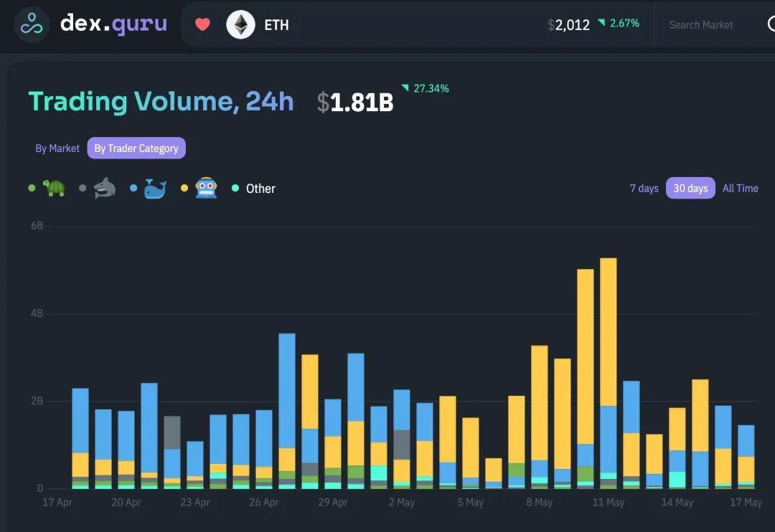This screenshot has height=532, width=775.
Task: Click the tallest yellow bar near 11 May
Action: tap(608, 330)
